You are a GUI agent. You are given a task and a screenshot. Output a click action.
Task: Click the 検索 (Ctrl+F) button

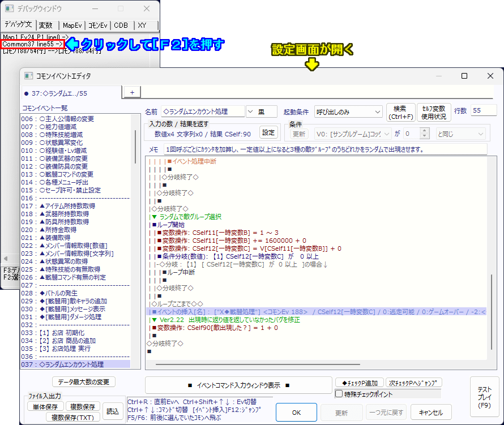click(400, 113)
